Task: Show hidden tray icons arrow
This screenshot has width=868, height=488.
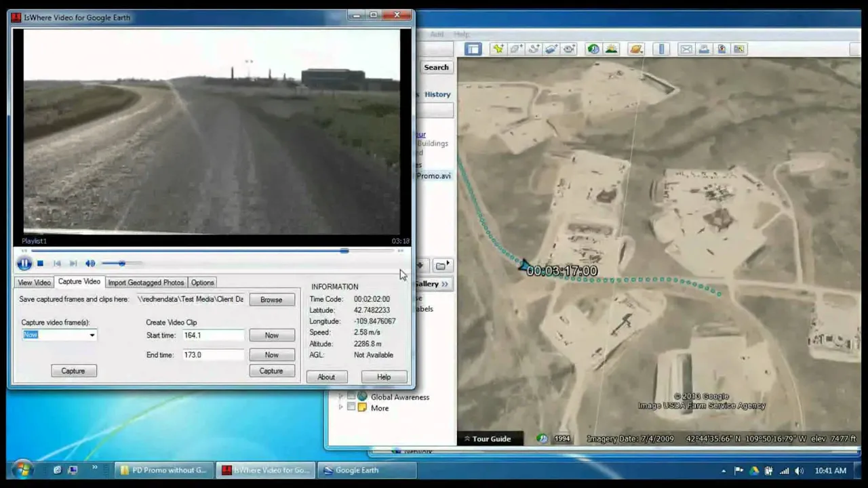Action: pyautogui.click(x=724, y=470)
